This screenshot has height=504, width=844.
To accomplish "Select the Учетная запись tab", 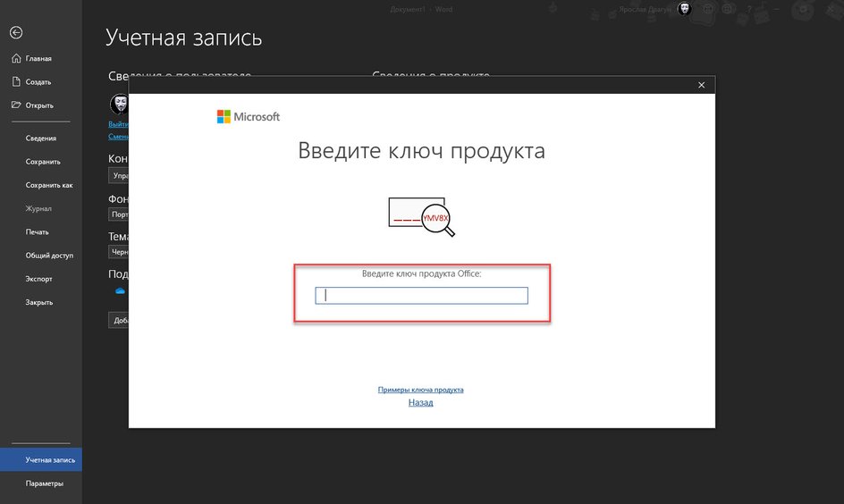I will (x=41, y=460).
